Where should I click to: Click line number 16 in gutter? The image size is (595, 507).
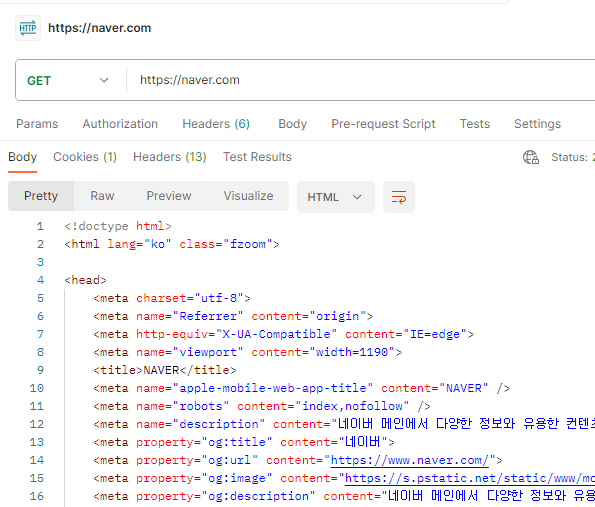tap(36, 496)
